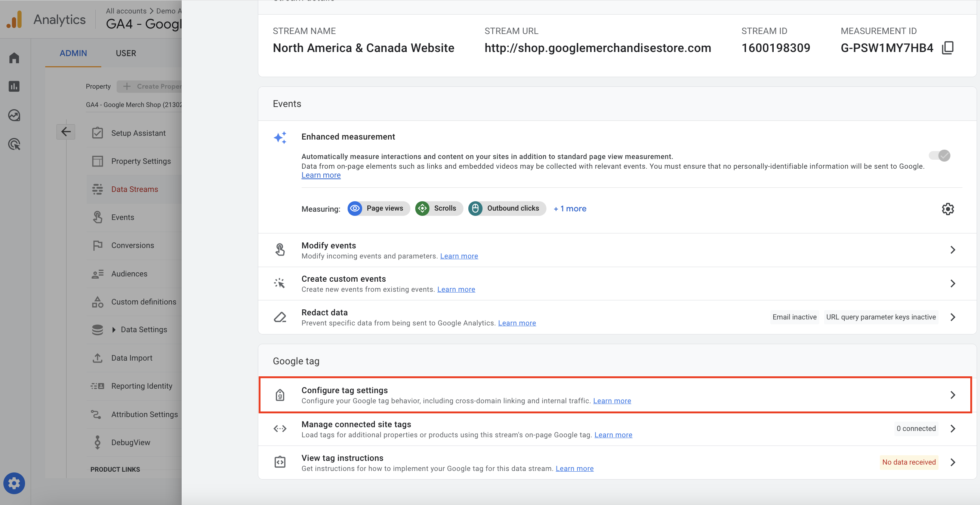Copy the Measurement ID with the copy icon
980x505 pixels.
tap(947, 48)
